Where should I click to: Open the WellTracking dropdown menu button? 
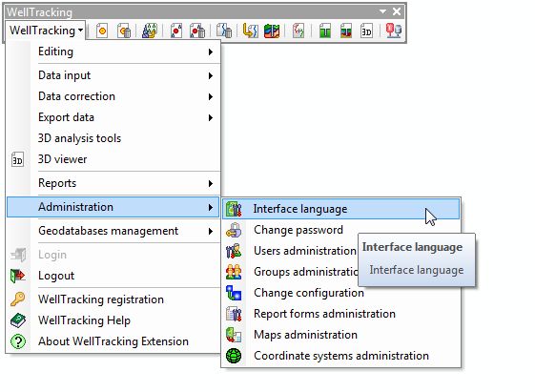click(46, 31)
